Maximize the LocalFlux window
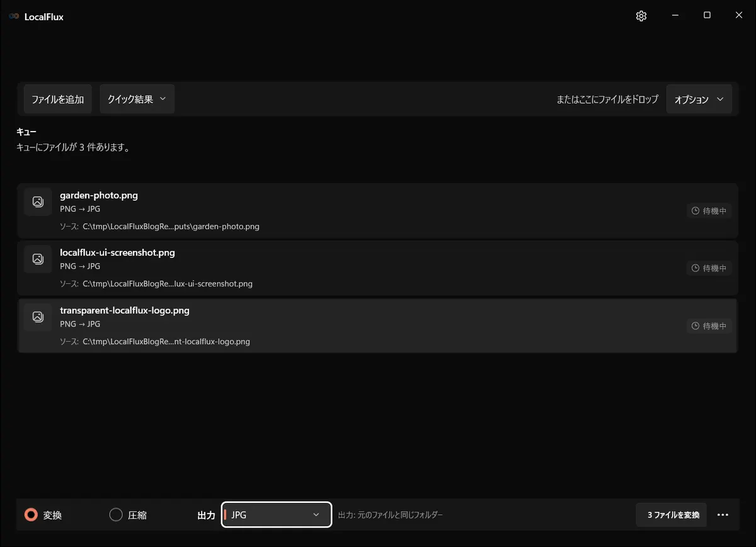The height and width of the screenshot is (547, 756). [x=707, y=16]
